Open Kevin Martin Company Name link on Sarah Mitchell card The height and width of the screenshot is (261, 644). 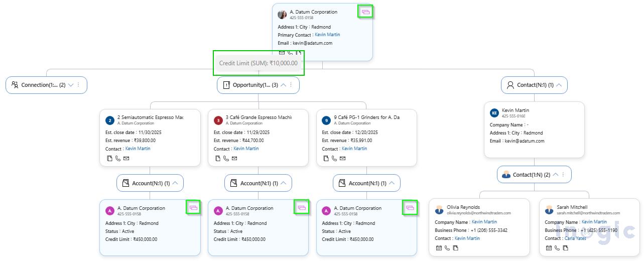pos(594,222)
